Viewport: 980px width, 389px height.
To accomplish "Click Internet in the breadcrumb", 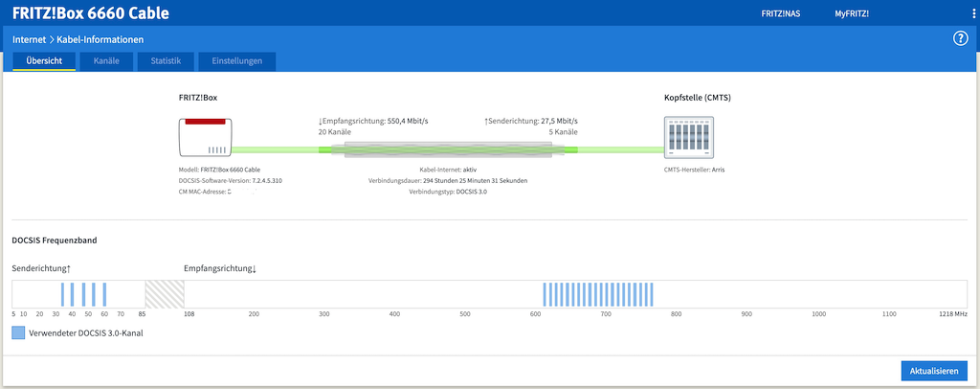I will click(x=31, y=40).
